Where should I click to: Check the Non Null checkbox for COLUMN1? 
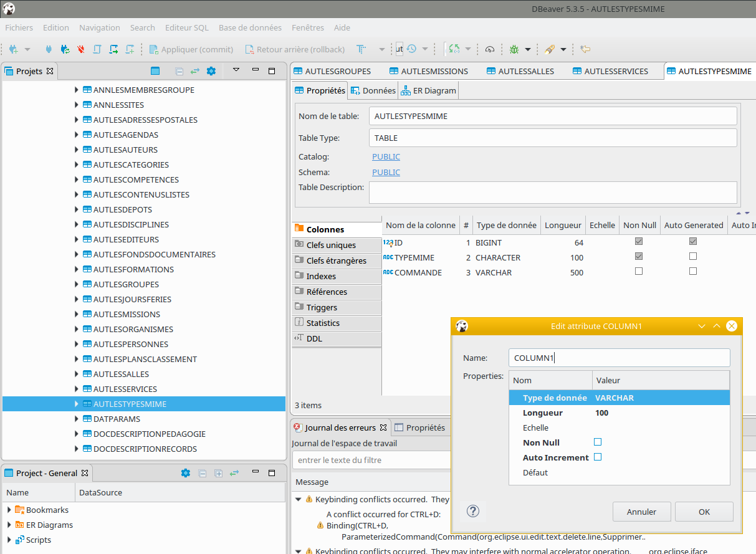pos(598,442)
